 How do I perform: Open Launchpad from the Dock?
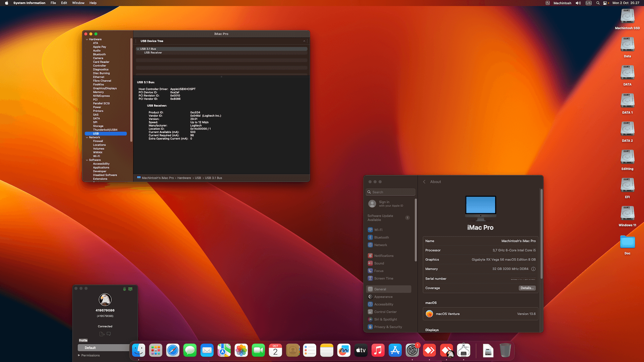[x=155, y=350]
